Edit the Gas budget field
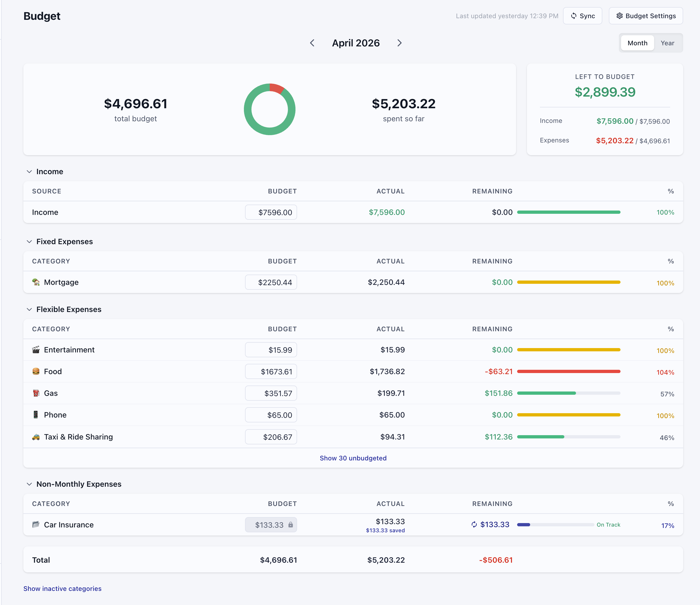700x605 pixels. 271,393
